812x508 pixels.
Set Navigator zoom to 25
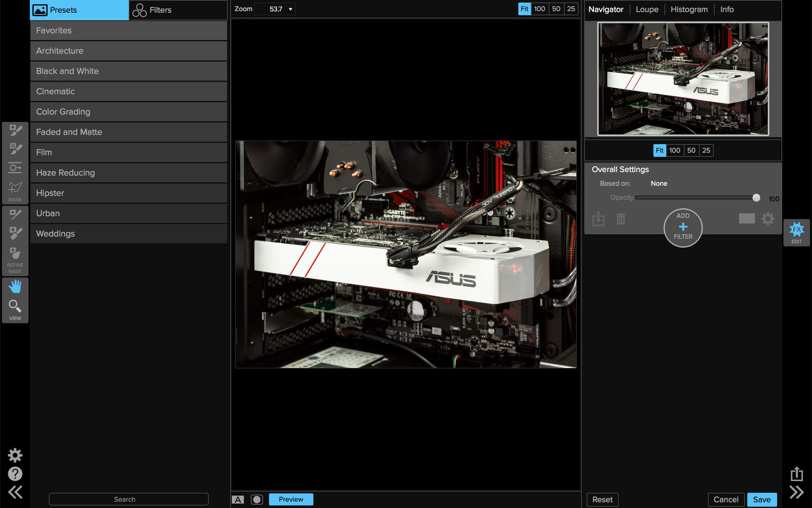706,150
